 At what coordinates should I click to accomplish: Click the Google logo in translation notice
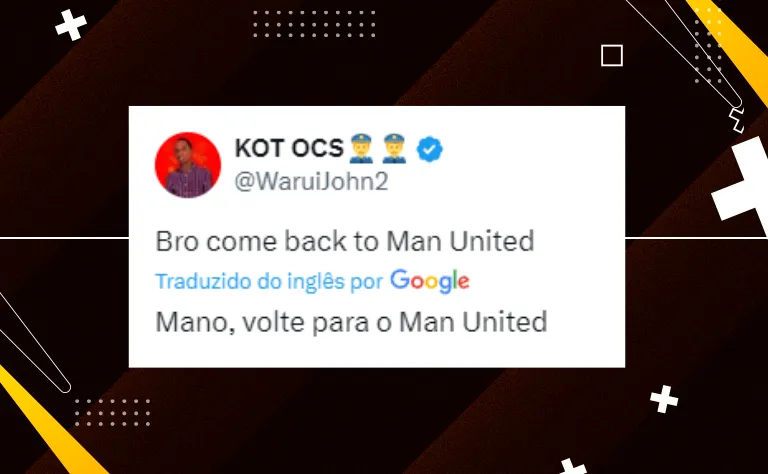[x=430, y=281]
